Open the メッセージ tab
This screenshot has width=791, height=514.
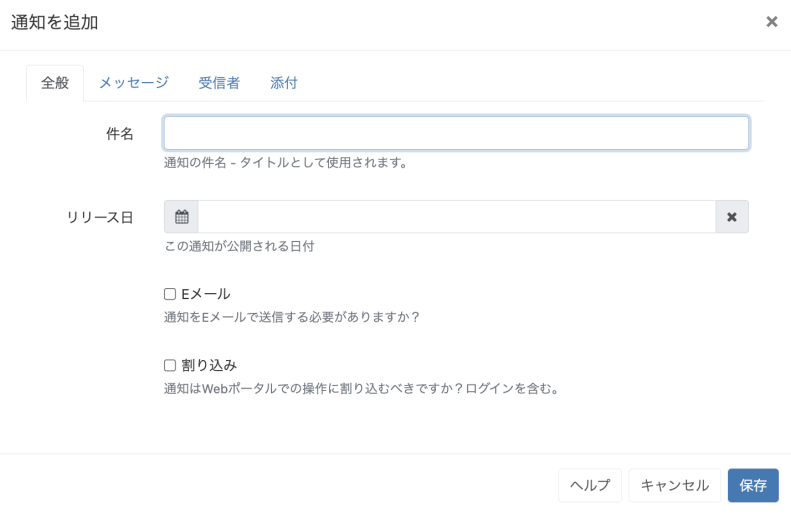(134, 83)
